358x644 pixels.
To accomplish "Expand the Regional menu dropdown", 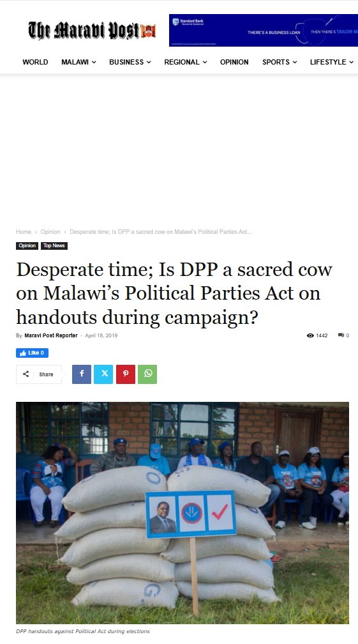I will tap(185, 62).
